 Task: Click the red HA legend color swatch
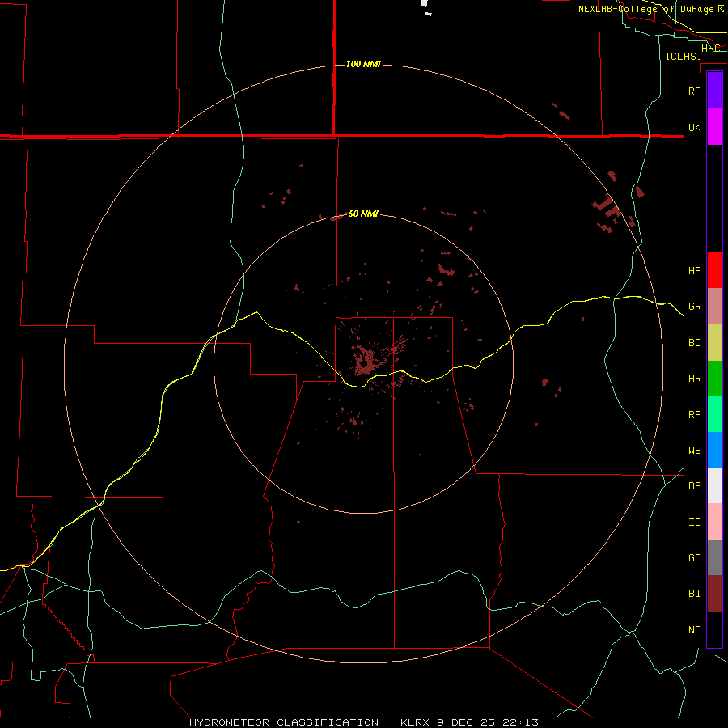click(714, 270)
